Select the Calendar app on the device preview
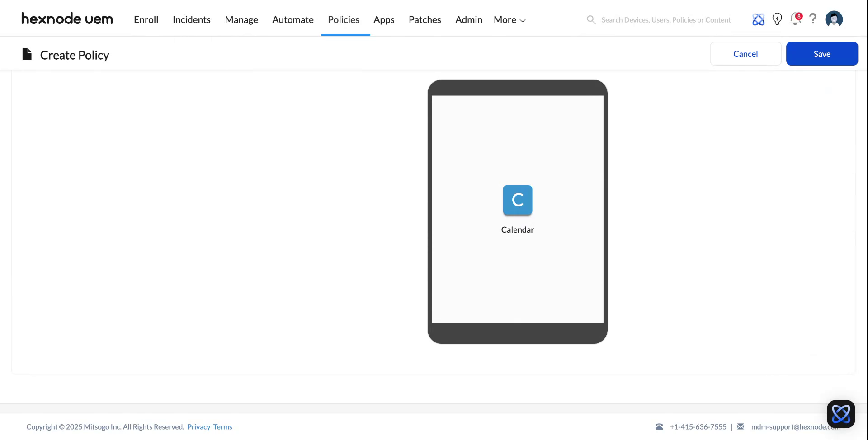This screenshot has width=868, height=440. [x=517, y=200]
